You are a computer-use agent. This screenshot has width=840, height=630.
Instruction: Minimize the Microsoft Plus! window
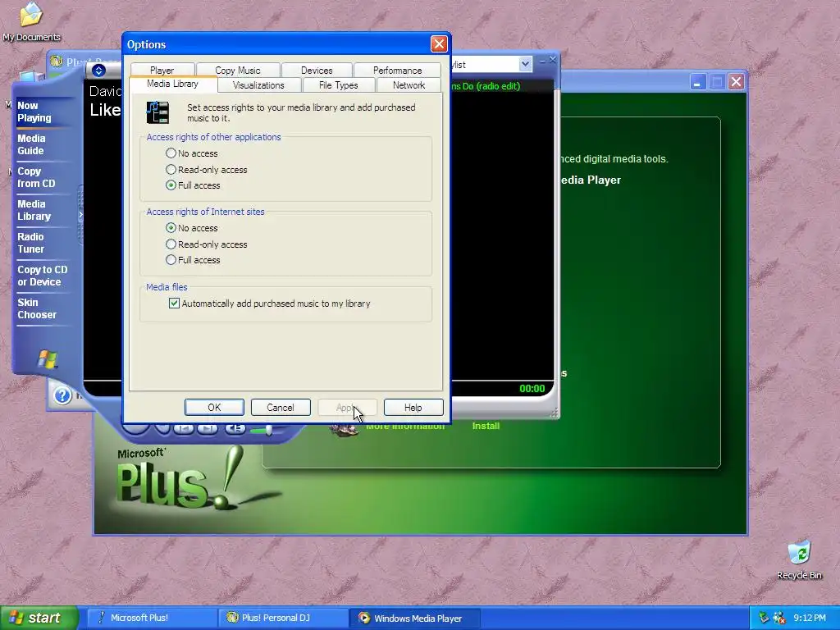coord(697,83)
